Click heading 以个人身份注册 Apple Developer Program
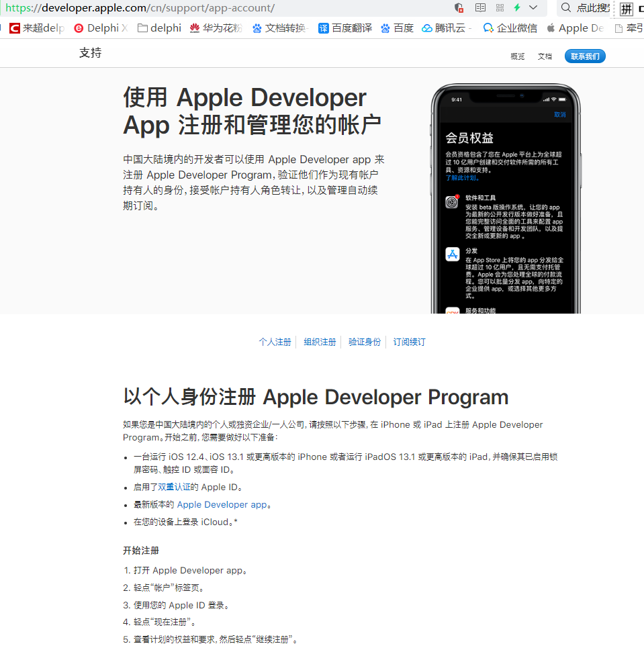Image resolution: width=644 pixels, height=648 pixels. 316,397
